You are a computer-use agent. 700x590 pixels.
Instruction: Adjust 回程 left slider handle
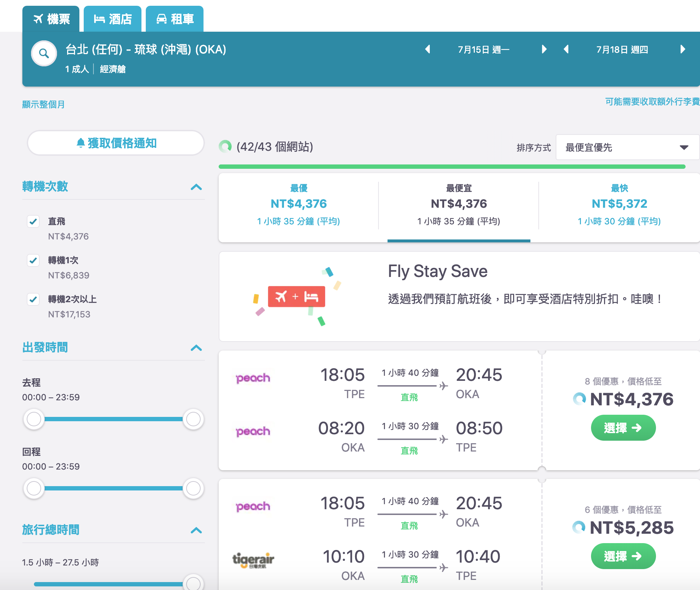[x=34, y=488]
